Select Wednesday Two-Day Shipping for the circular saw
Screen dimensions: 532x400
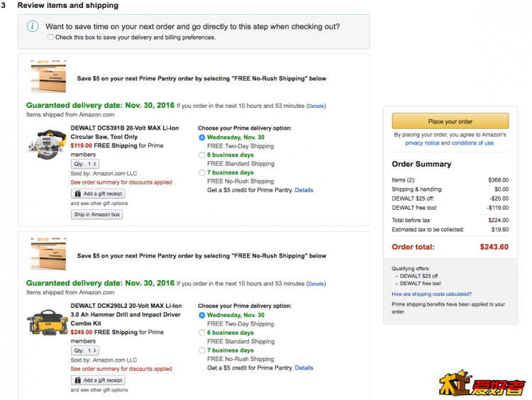click(202, 138)
